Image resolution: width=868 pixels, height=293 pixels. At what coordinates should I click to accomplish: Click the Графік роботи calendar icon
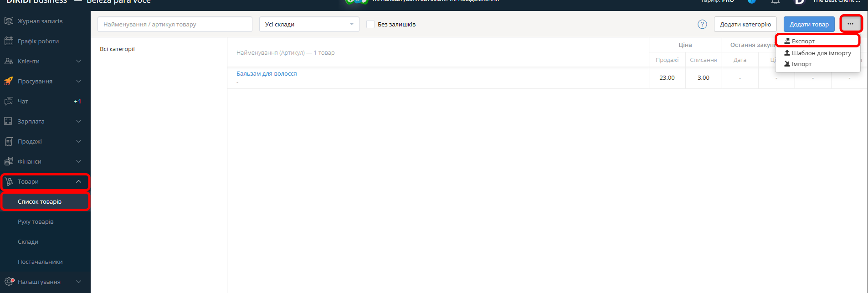click(x=9, y=41)
